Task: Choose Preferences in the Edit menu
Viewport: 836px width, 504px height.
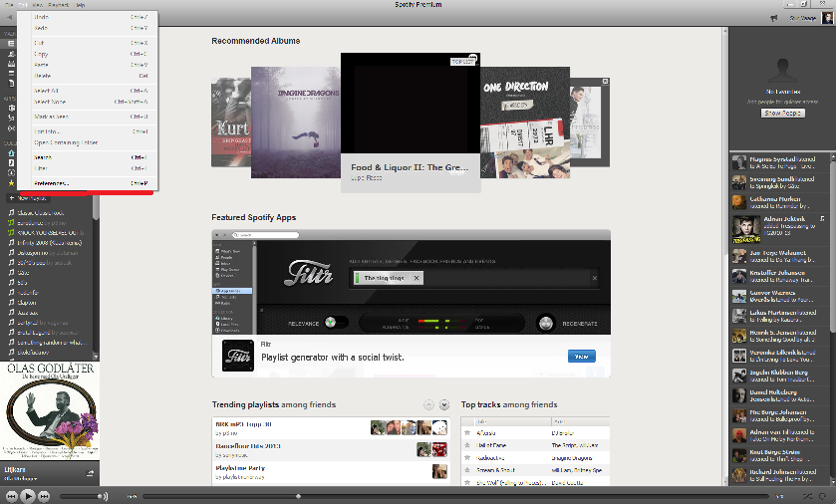Action: (88, 183)
